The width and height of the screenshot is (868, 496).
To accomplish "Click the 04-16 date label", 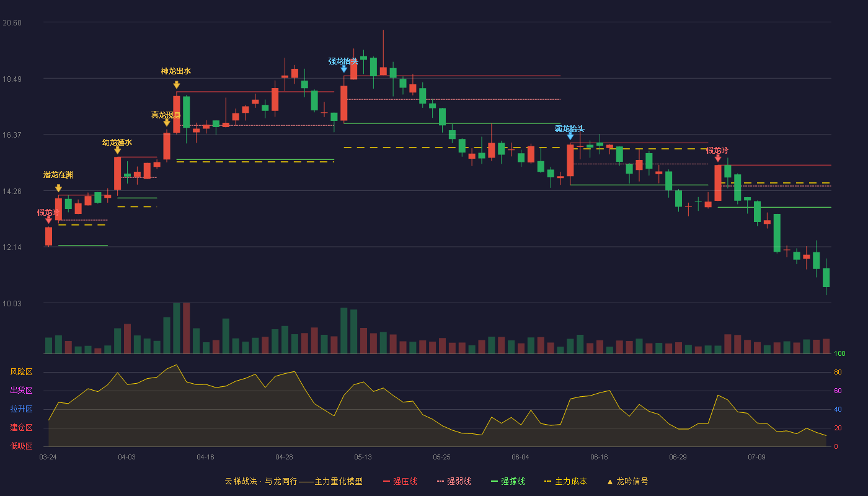I will pyautogui.click(x=205, y=457).
